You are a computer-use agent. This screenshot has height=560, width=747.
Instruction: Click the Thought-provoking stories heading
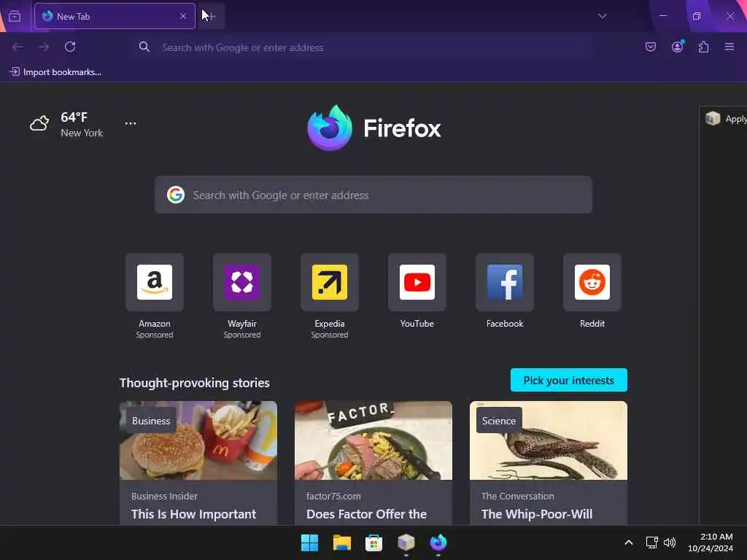194,383
